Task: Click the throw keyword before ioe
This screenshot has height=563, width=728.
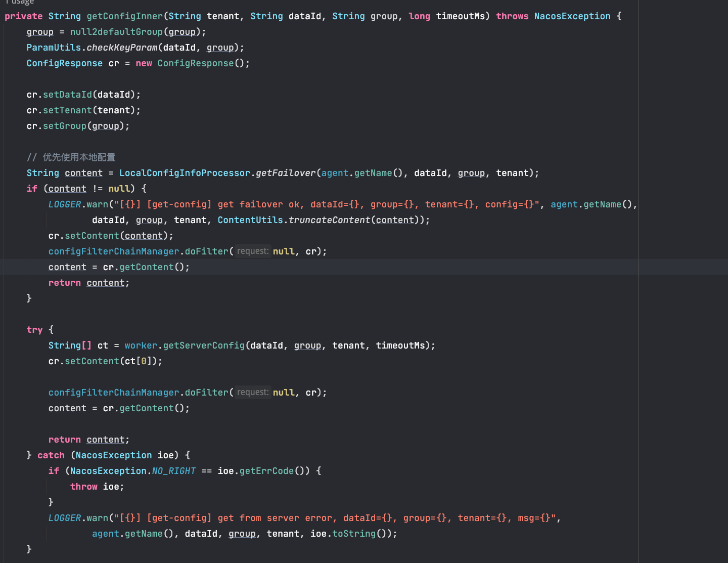Action: 84,487
